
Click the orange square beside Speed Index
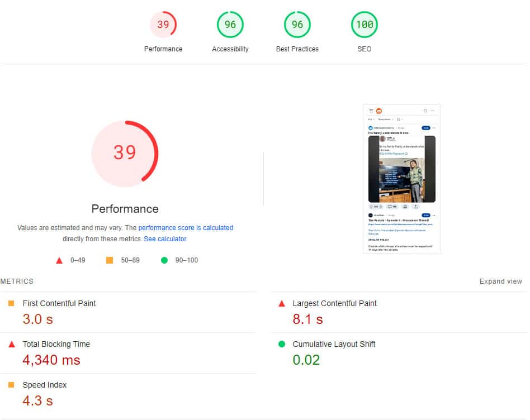click(11, 385)
